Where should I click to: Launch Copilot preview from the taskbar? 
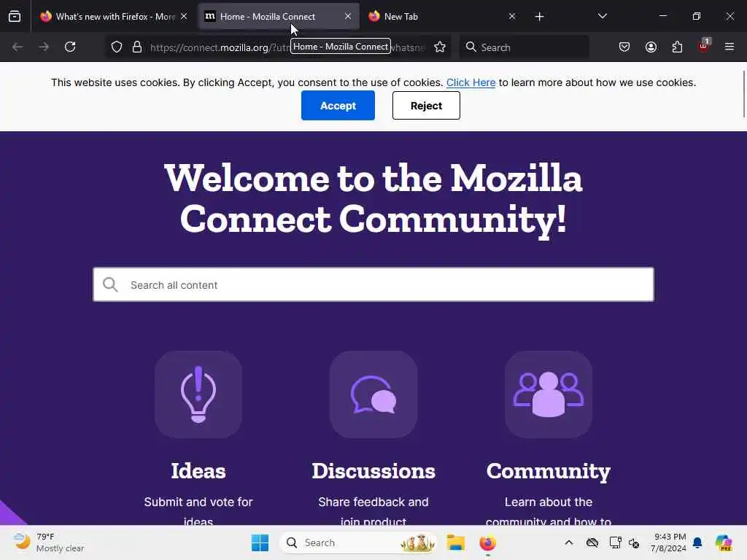coord(724,542)
